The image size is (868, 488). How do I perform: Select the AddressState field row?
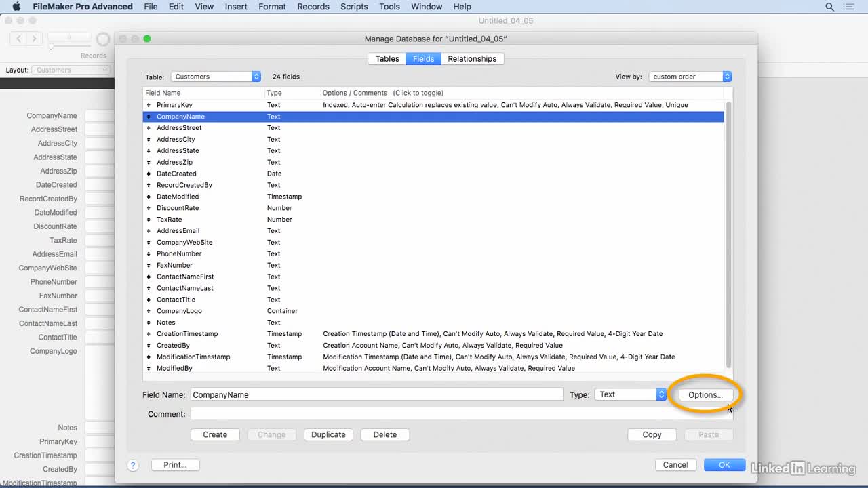coord(433,151)
